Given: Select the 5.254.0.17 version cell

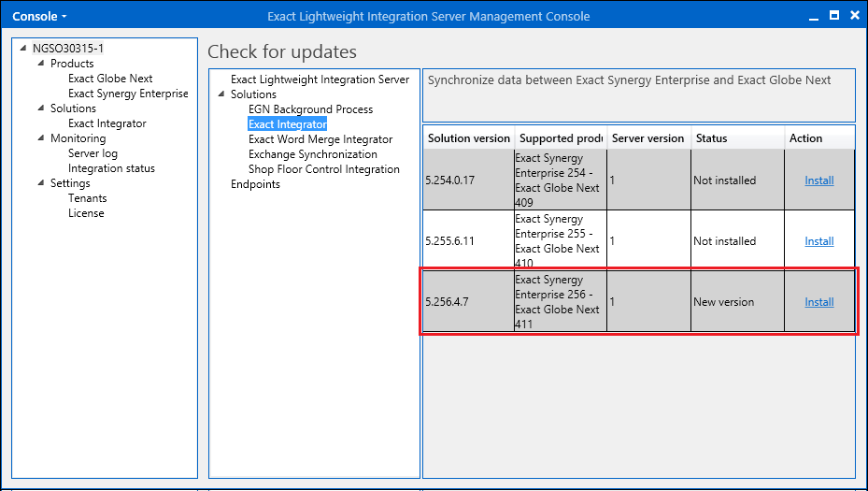Looking at the screenshot, I should pyautogui.click(x=469, y=181).
